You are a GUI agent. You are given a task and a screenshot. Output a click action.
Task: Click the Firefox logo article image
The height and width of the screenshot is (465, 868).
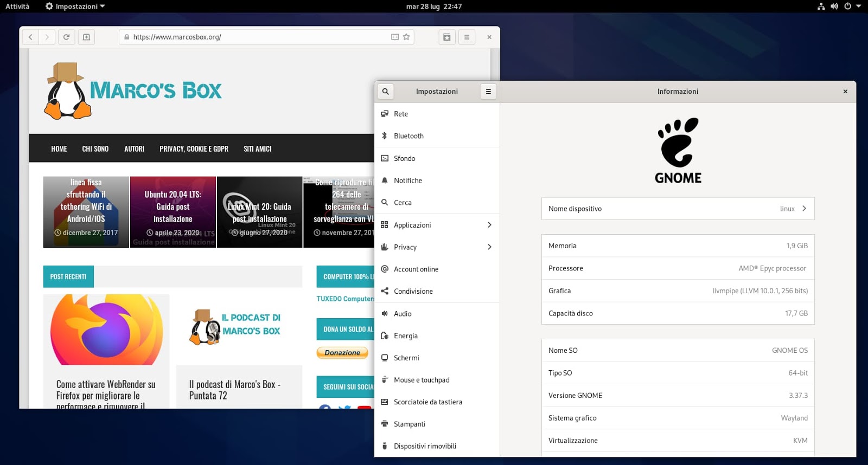106,330
